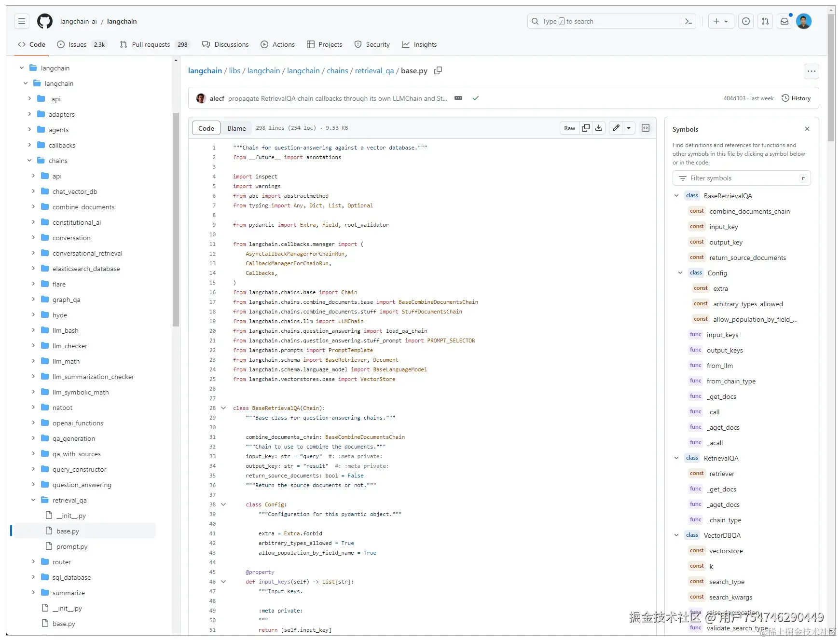Collapse the chains folder in the tree
Screen dimensions: 840x640
[29, 161]
